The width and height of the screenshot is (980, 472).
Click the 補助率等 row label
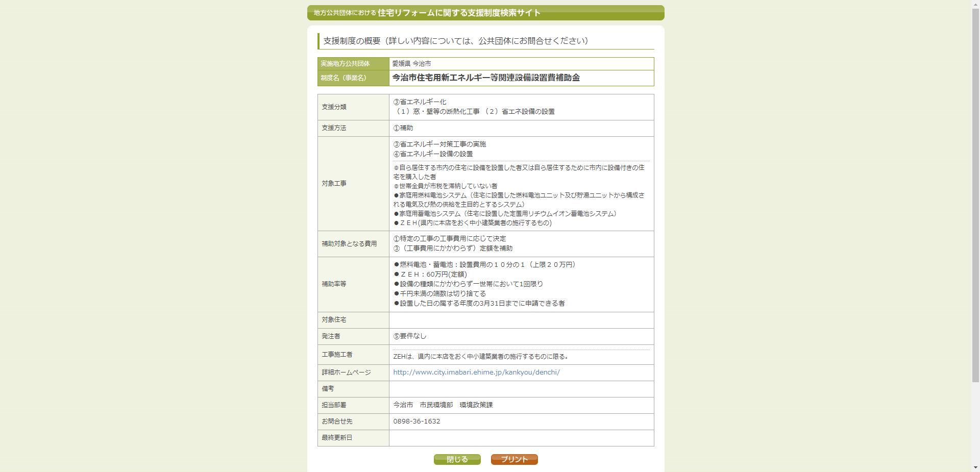tap(334, 284)
